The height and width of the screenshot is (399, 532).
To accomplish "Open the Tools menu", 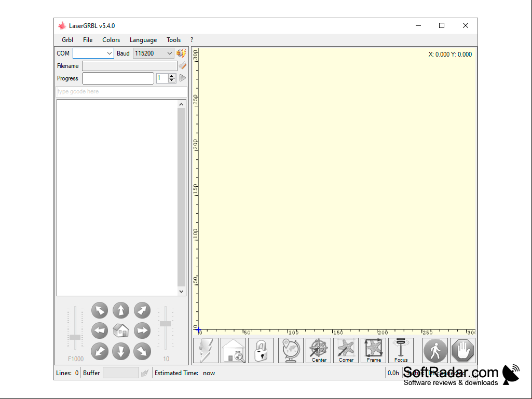I will 174,40.
